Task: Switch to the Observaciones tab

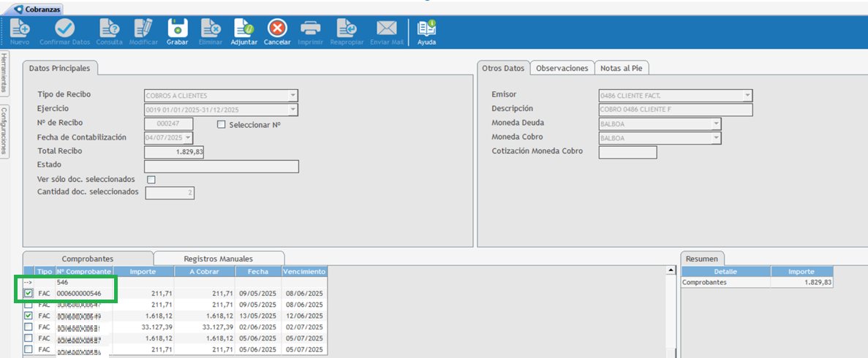Action: (562, 68)
